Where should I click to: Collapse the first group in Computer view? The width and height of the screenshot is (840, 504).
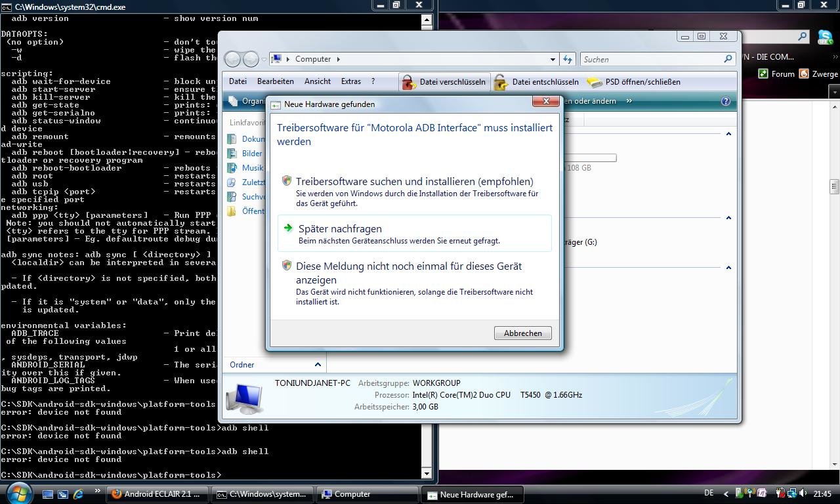728,134
